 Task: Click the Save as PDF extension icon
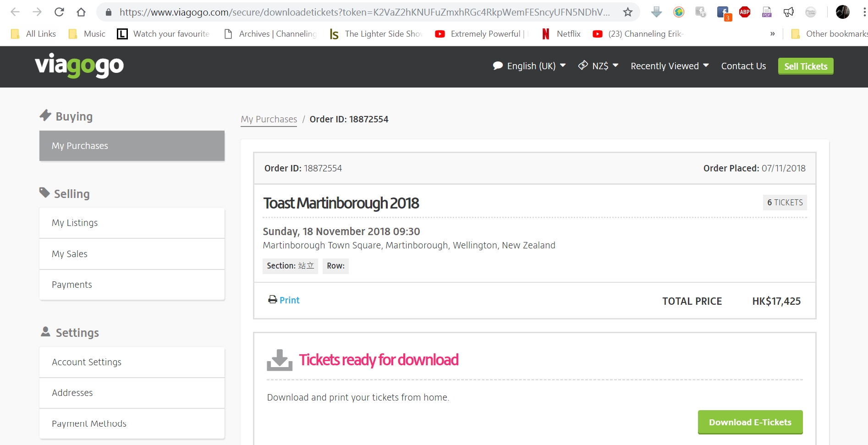766,12
